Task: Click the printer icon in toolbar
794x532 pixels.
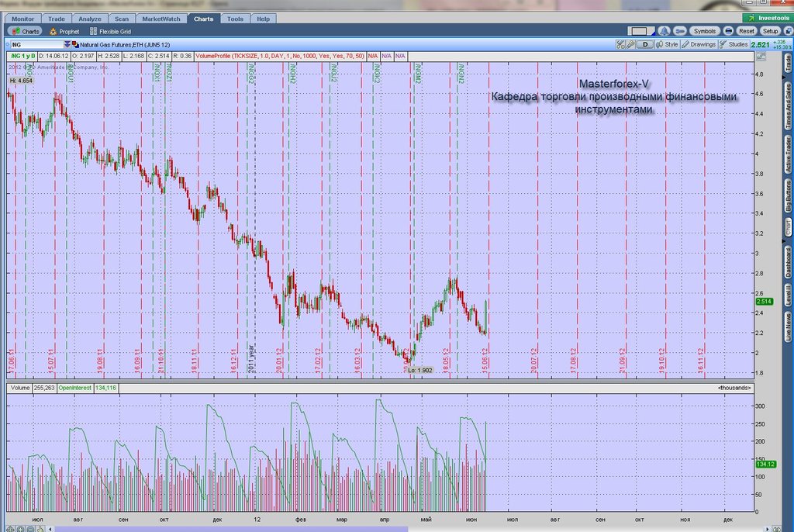Action: (x=728, y=31)
